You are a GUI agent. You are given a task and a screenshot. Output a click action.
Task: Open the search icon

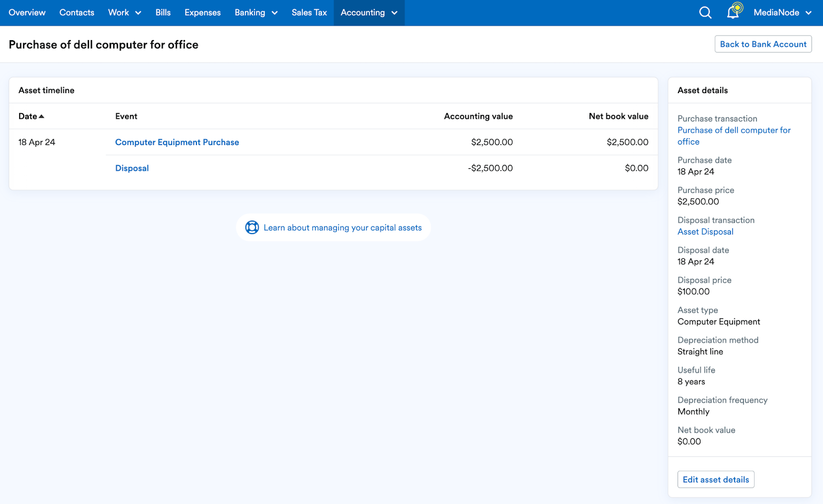tap(704, 12)
